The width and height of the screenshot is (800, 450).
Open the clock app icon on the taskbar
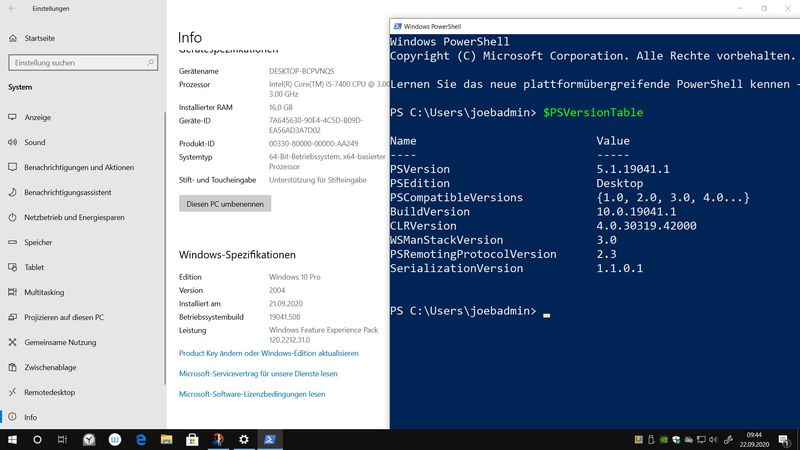[89, 439]
